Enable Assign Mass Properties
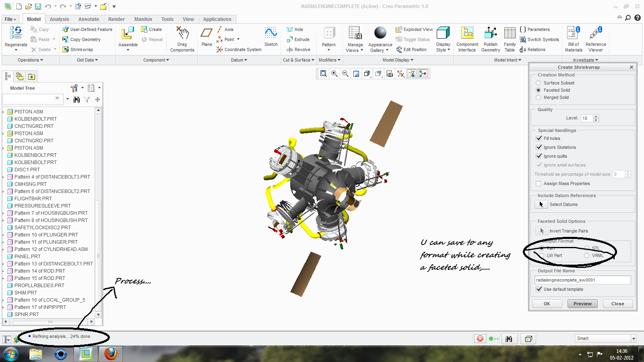The height and width of the screenshot is (362, 644). click(539, 183)
